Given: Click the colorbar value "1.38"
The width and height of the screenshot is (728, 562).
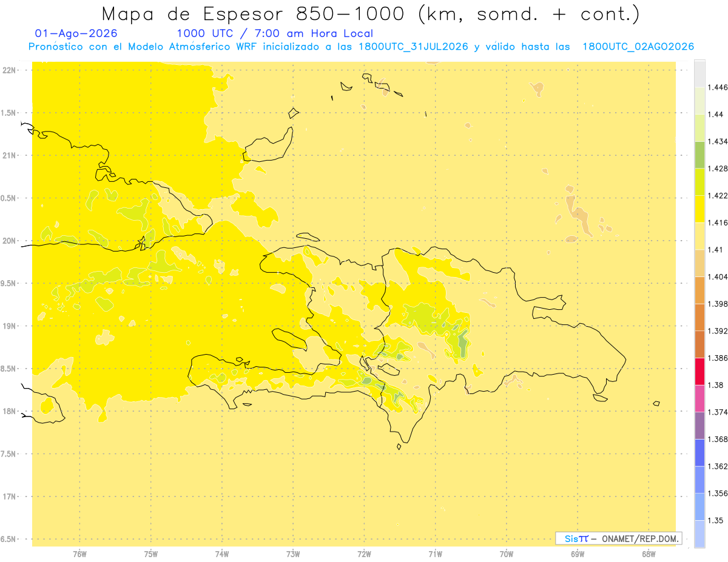Looking at the screenshot, I should (x=716, y=385).
